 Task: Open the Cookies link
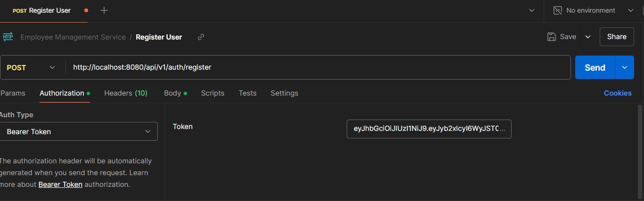tap(618, 93)
